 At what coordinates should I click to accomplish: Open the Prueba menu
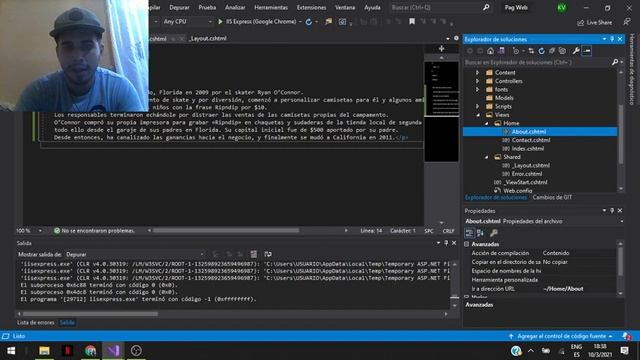coord(207,7)
